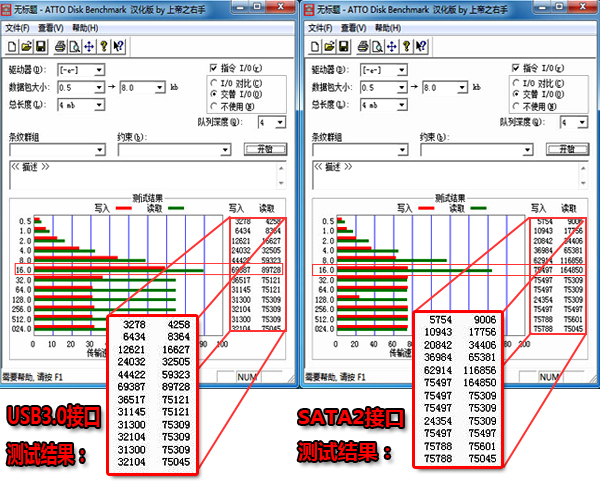Click yellow question mark icon in left window
Screen dimensions: 600x501
pyautogui.click(x=104, y=47)
